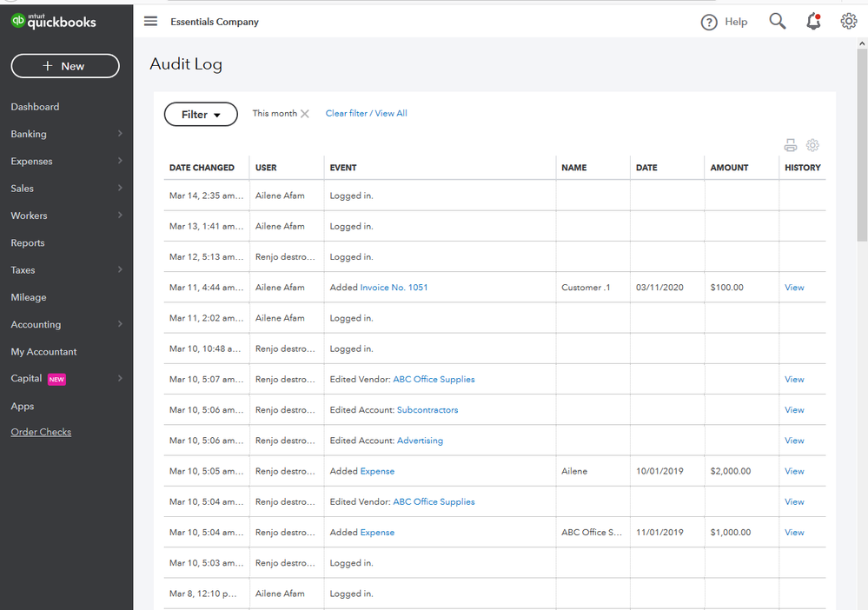Image resolution: width=868 pixels, height=610 pixels.
Task: Open Mileage in sidebar
Action: (x=29, y=297)
